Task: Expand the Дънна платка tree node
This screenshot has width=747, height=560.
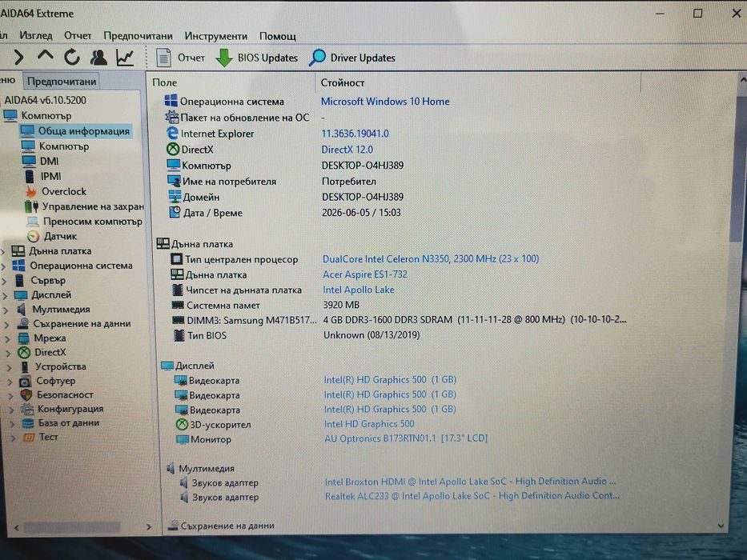Action: [4, 251]
